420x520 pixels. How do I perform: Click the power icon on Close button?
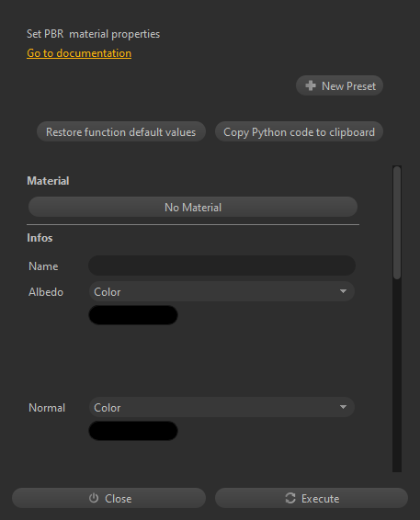point(94,498)
